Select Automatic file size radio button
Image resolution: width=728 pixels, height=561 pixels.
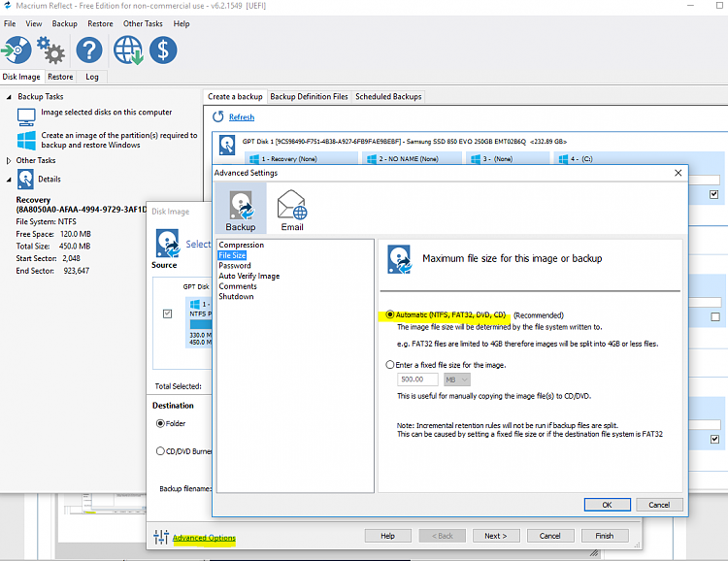point(390,314)
